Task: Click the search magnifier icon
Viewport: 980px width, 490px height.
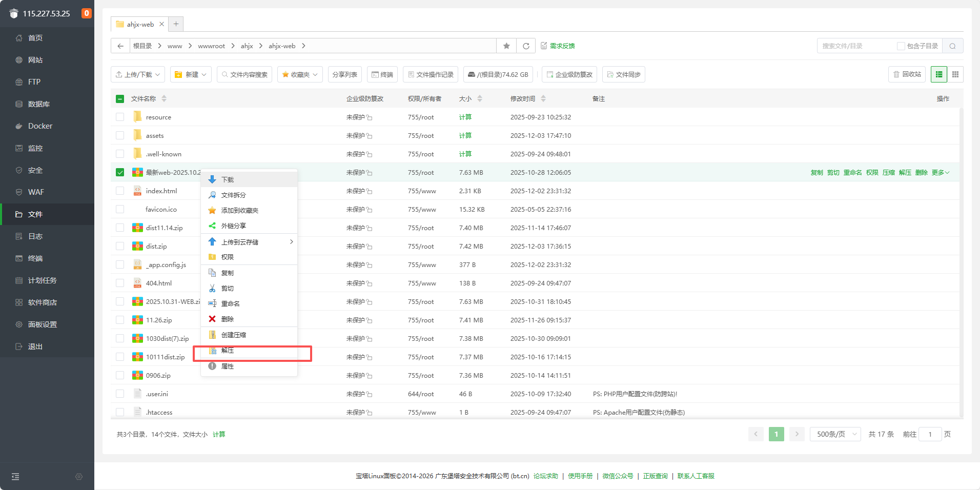Action: click(952, 46)
